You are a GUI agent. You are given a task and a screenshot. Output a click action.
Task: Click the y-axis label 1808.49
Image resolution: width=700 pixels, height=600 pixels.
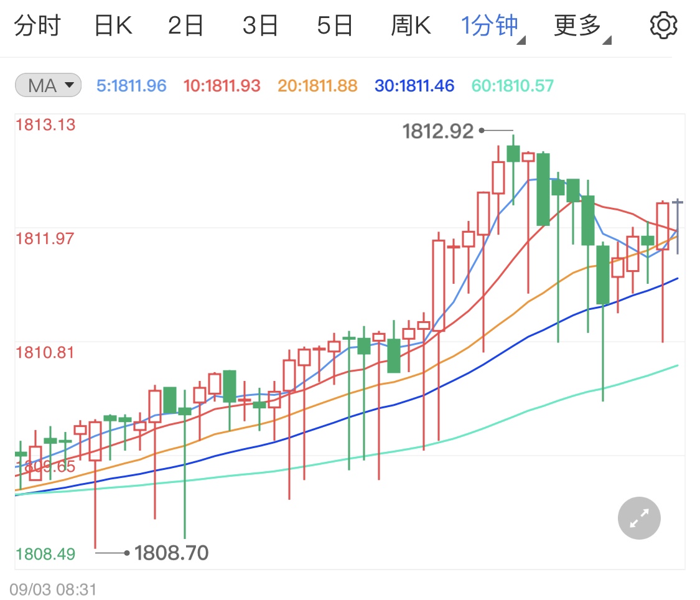coord(45,554)
